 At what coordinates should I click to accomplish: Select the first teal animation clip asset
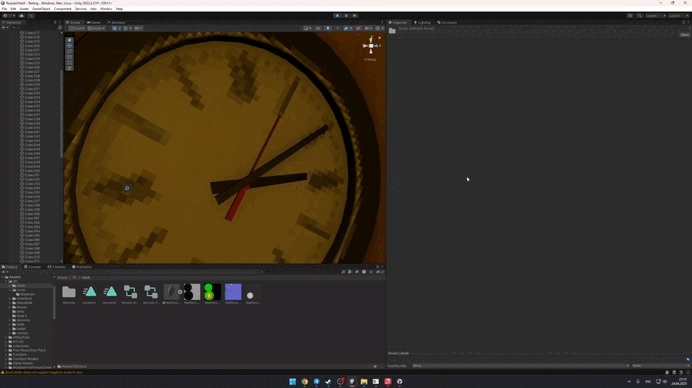point(89,292)
